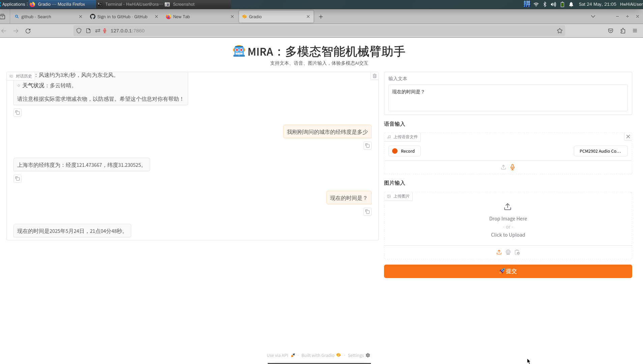Image resolution: width=643 pixels, height=364 pixels.
Task: Click the microphone permission icon in address bar
Action: (x=105, y=31)
